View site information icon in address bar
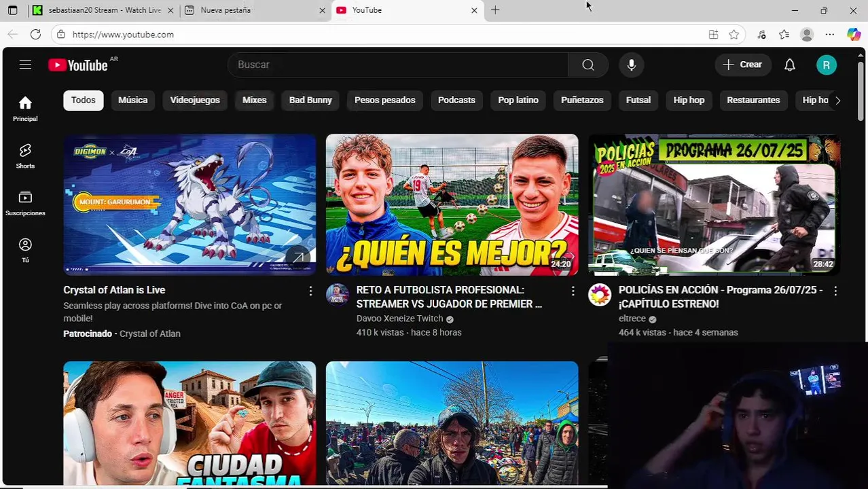868x489 pixels. [61, 35]
